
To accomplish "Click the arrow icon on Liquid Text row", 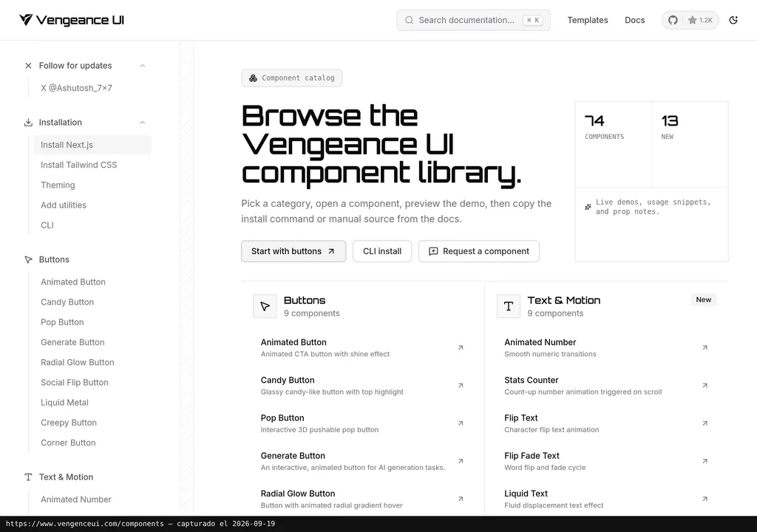I will [705, 499].
